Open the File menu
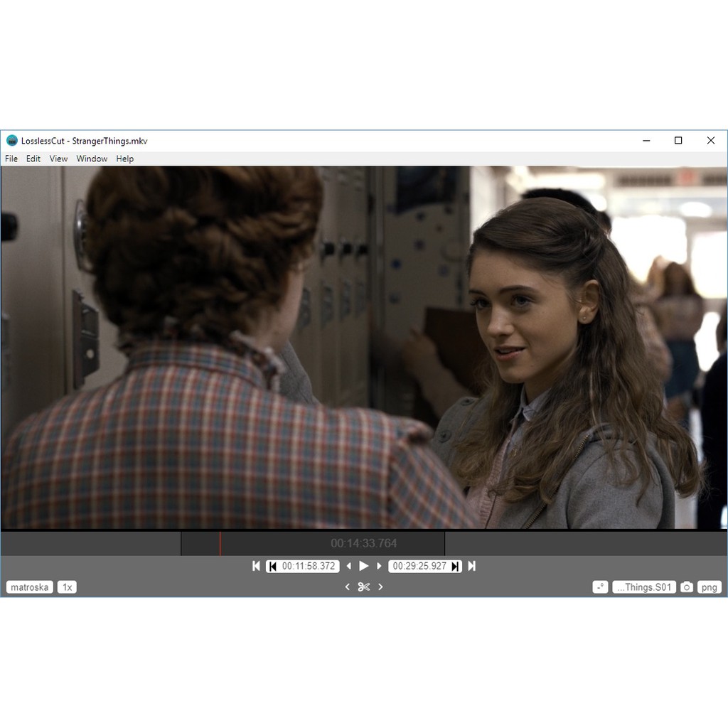Screen dimensions: 728x728 pos(11,159)
